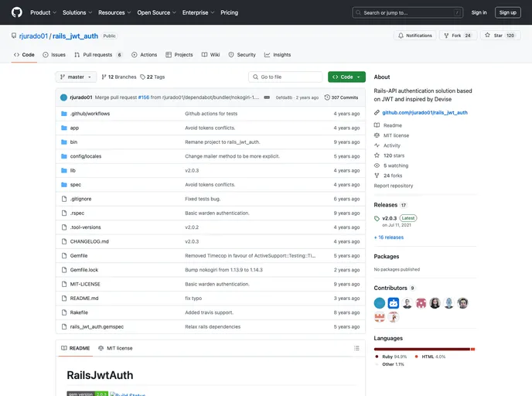
Task: Open the MIT license link in About
Action: 396,135
